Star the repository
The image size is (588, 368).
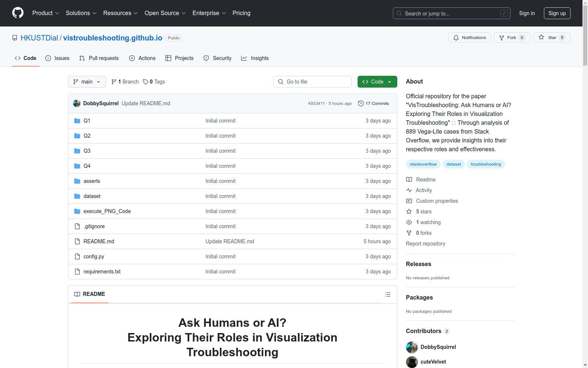pos(552,38)
